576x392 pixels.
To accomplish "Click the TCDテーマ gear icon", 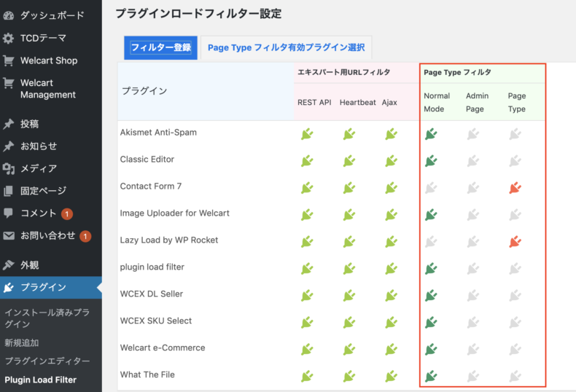I will (9, 38).
